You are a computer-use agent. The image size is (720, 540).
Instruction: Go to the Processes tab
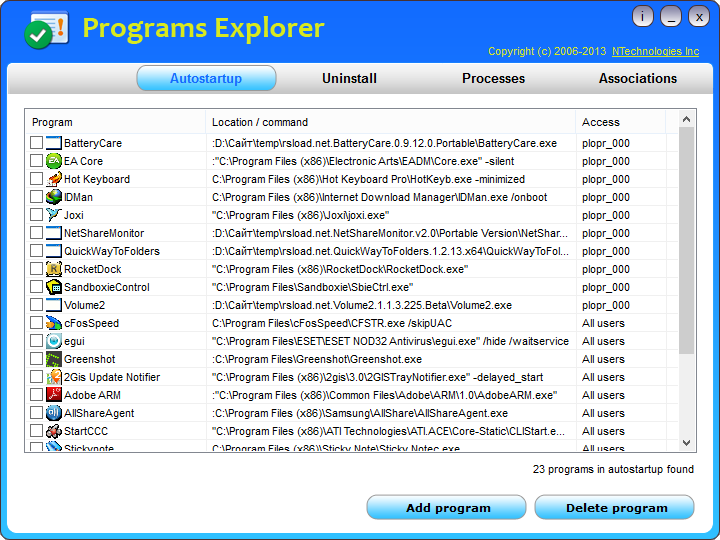click(493, 78)
